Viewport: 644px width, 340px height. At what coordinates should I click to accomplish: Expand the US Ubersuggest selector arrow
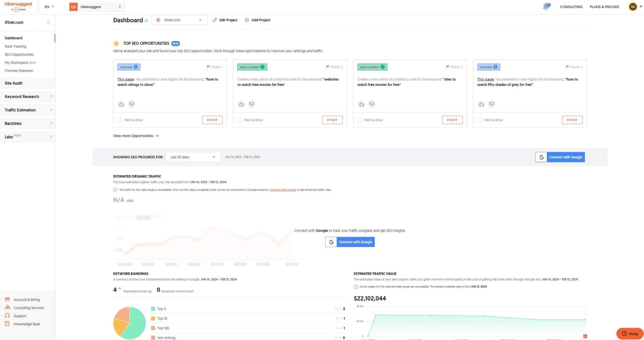[120, 7]
